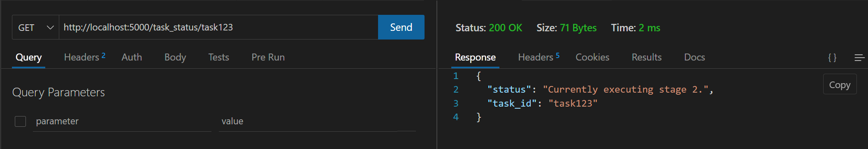Viewport: 868px width, 149px height.
Task: Send the request
Action: pyautogui.click(x=401, y=27)
